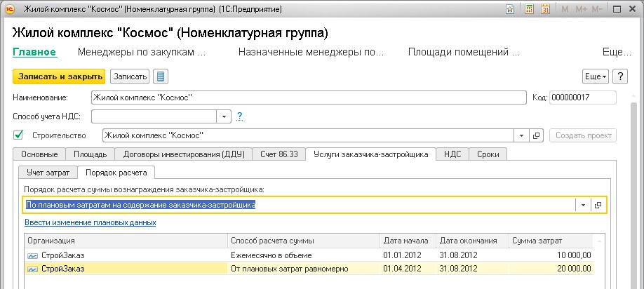The width and height of the screenshot is (644, 289).
Task: Add this form to favorites (star icon)
Action: click(511, 10)
